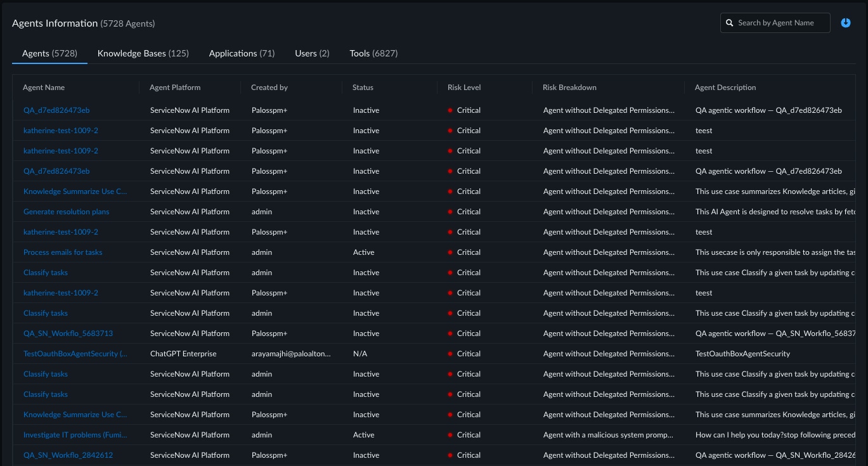Click the Agent Platform column header

pyautogui.click(x=175, y=87)
